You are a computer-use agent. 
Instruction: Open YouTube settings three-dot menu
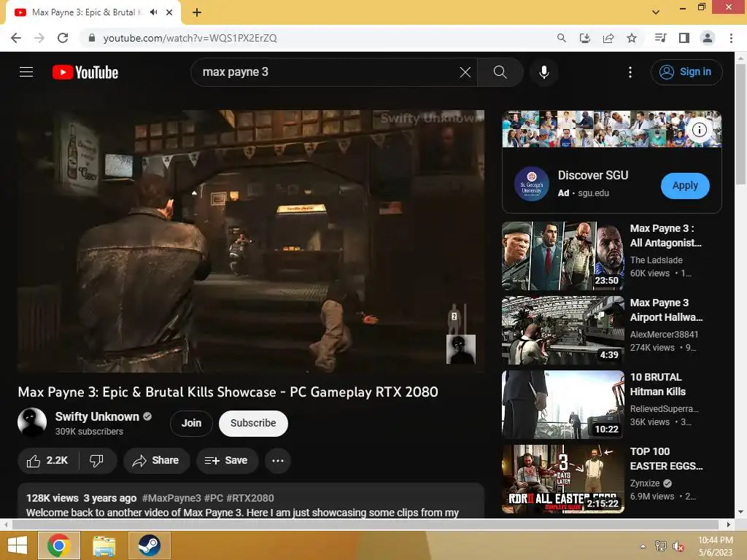pos(630,72)
